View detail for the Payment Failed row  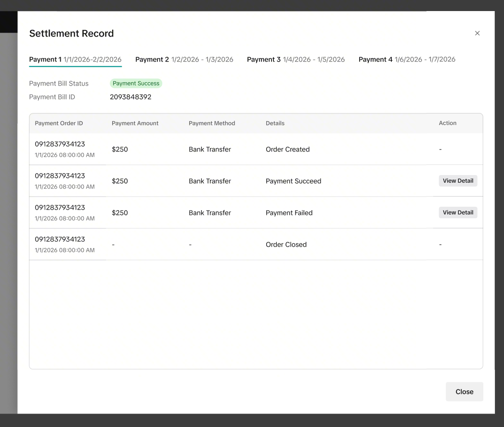point(458,213)
